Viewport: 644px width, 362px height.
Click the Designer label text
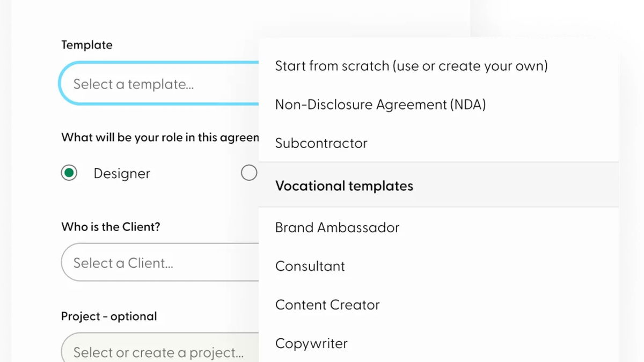pos(122,174)
